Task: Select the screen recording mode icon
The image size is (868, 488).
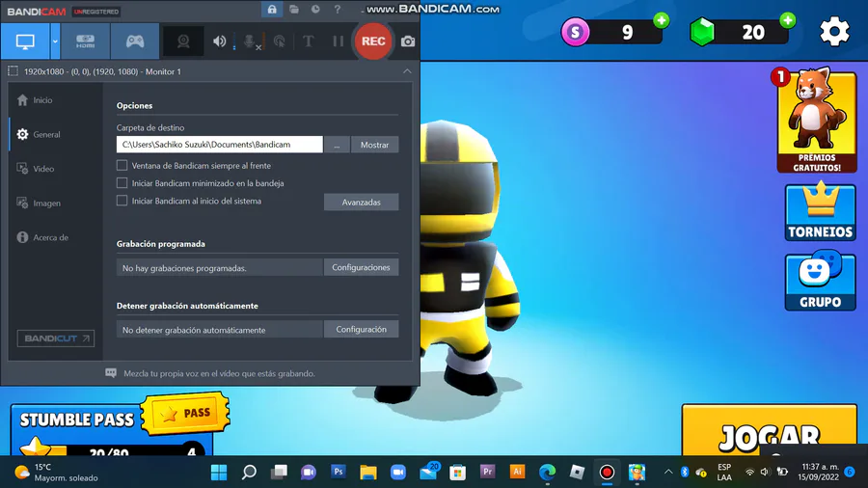Action: (x=25, y=41)
